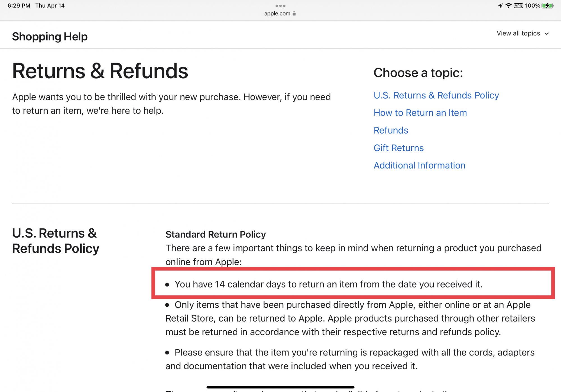Viewport: 561px width, 392px height.
Task: Tap the Shopping Help header title
Action: [50, 36]
